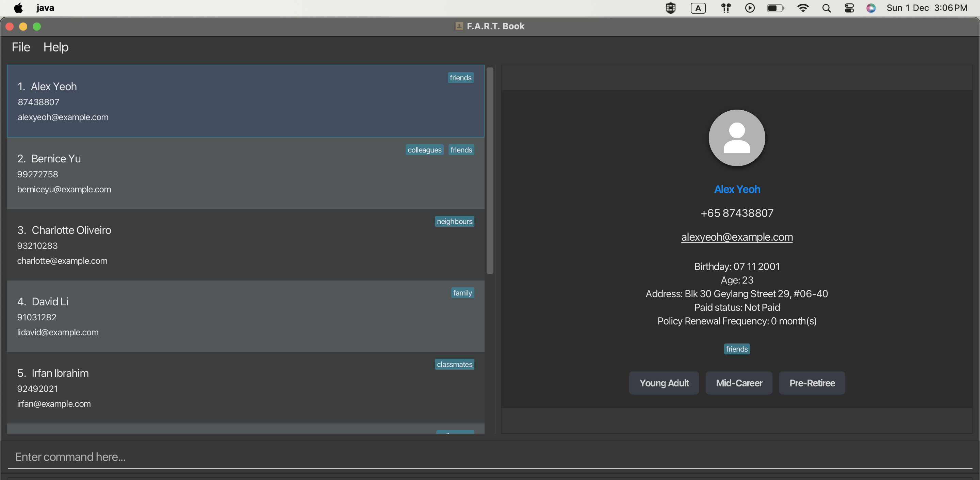Open the Wi-Fi status menu
Screen dimensions: 980x480
pos(802,8)
